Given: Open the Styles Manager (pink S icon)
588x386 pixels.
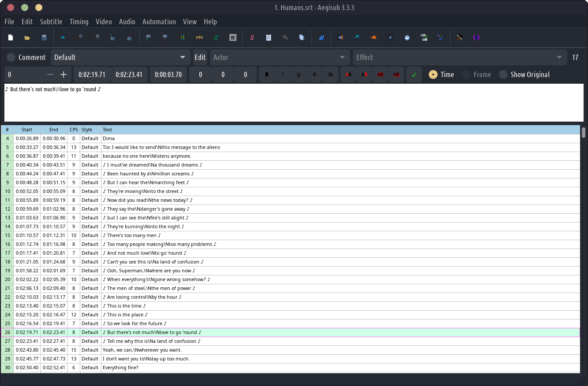Looking at the screenshot, I should click(x=251, y=38).
